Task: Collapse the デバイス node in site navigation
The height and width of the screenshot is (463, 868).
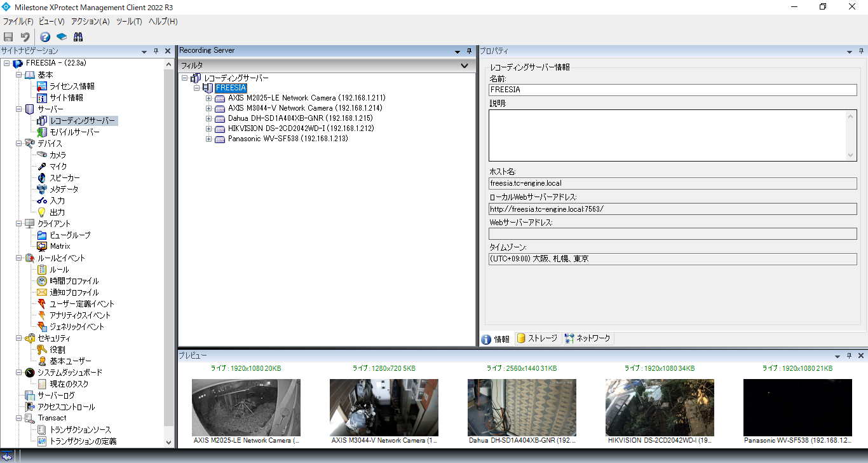Action: click(x=18, y=144)
